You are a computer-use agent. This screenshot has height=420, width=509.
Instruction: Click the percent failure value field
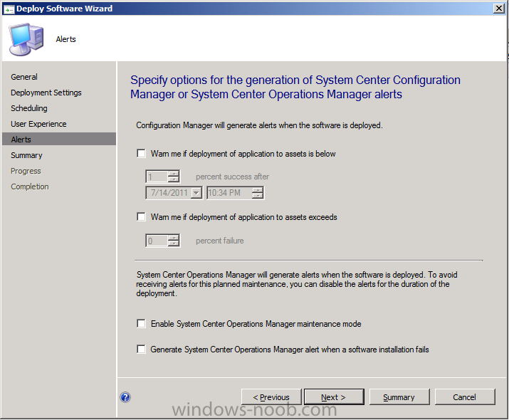157,241
